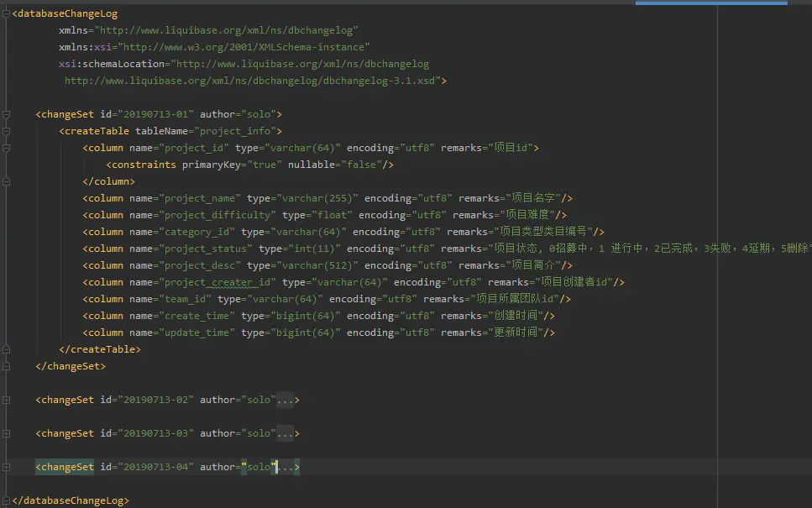Click fold end marker at closing databaseChangeLog
812x508 pixels.
6,500
